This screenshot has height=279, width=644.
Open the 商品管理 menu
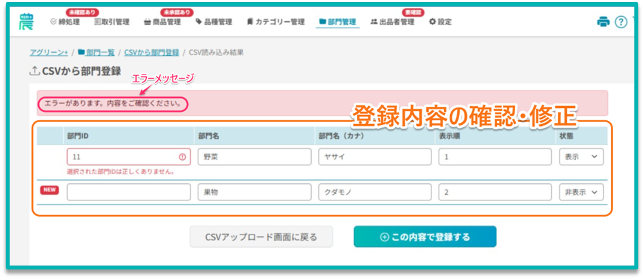[x=162, y=22]
